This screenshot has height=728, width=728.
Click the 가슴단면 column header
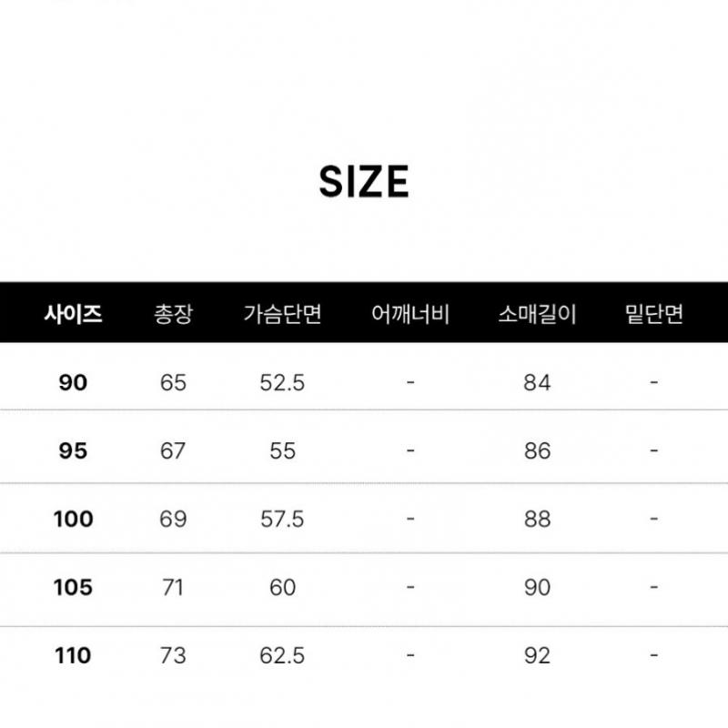[x=282, y=315]
